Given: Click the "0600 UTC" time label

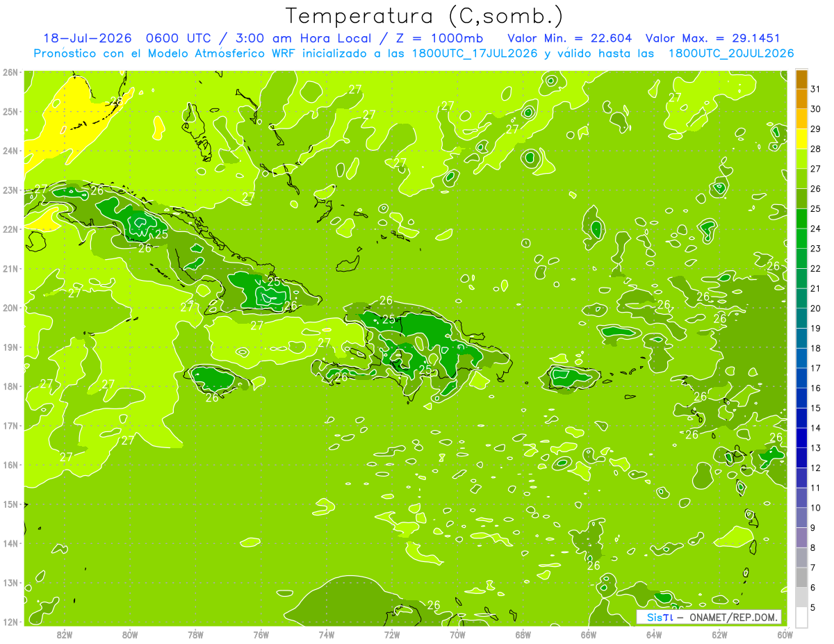Looking at the screenshot, I should 179,38.
